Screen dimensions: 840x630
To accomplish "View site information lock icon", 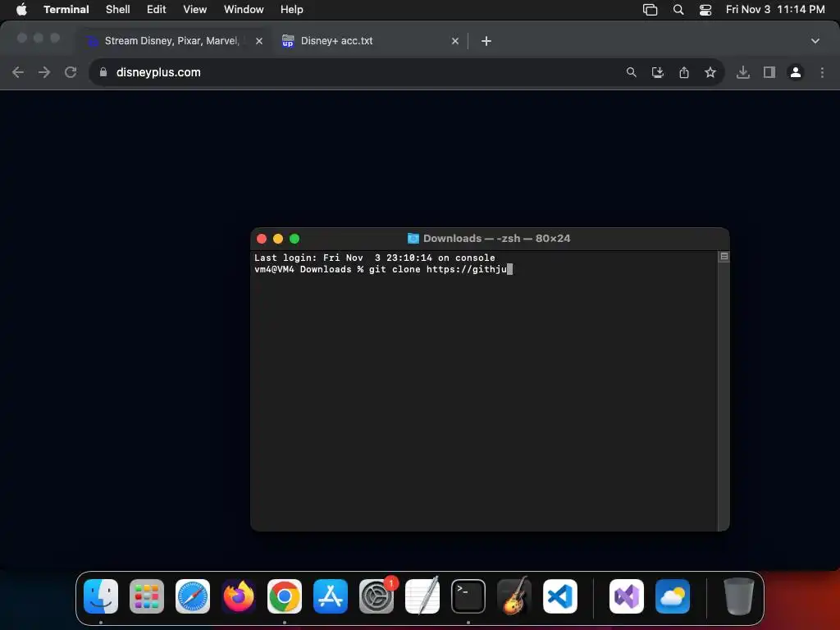I will coord(103,72).
